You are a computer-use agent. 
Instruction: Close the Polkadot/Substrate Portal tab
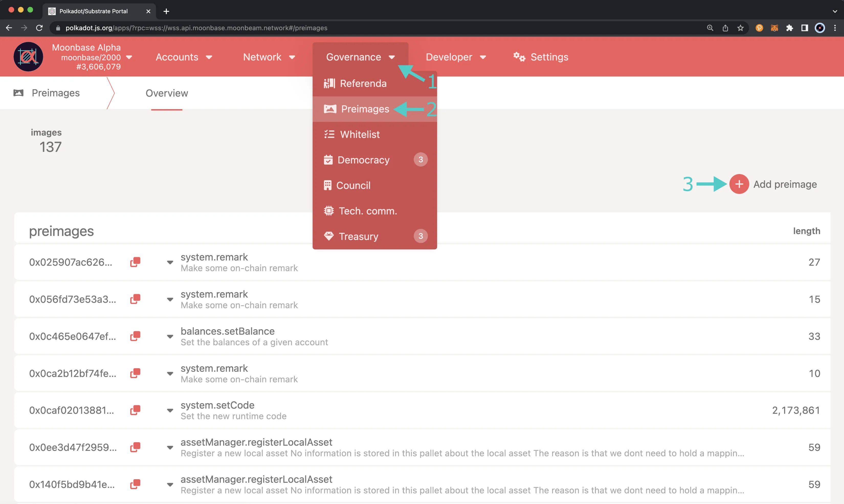[x=148, y=11]
